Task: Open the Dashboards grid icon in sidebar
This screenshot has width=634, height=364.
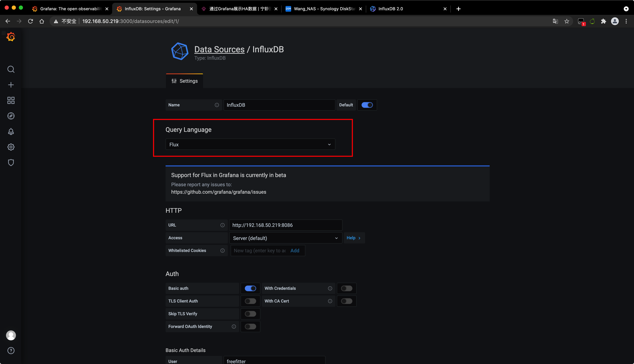Action: click(x=11, y=100)
